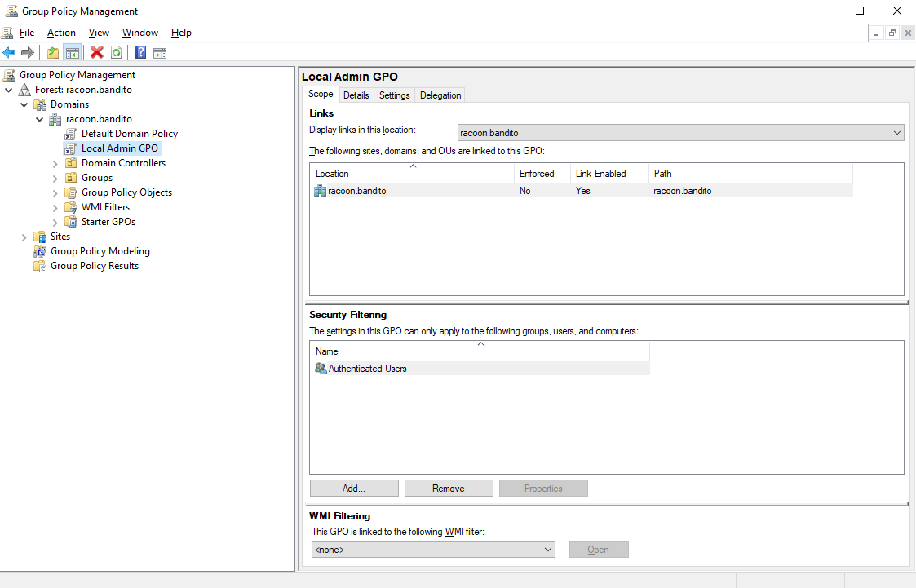Click the Refresh toolbar icon
This screenshot has width=916, height=588.
click(x=115, y=52)
